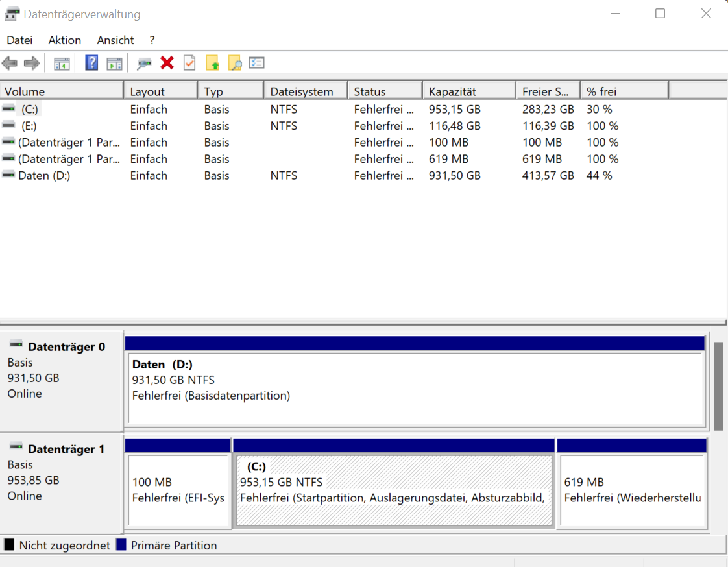The image size is (728, 567).
Task: Sort by the Typ column header
Action: click(x=231, y=91)
